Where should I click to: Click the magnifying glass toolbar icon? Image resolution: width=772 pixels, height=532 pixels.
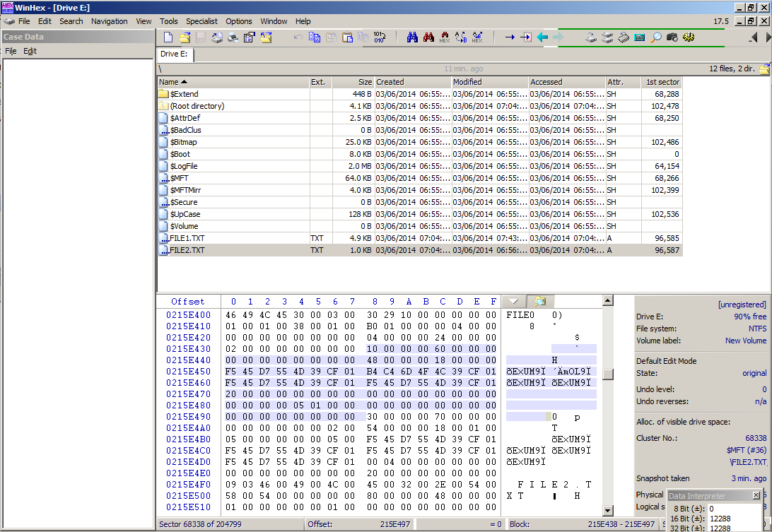pyautogui.click(x=655, y=37)
